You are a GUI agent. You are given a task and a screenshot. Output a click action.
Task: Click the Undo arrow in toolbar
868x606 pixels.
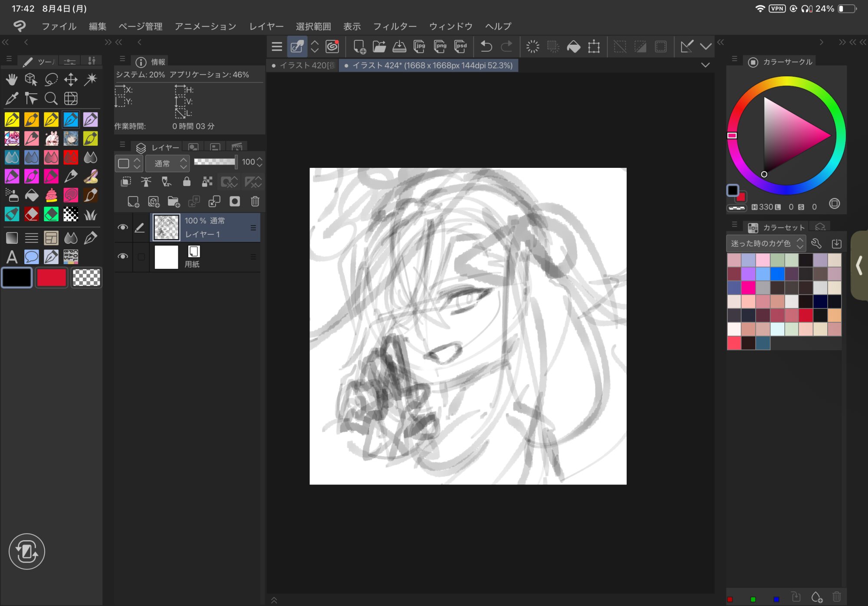[486, 46]
